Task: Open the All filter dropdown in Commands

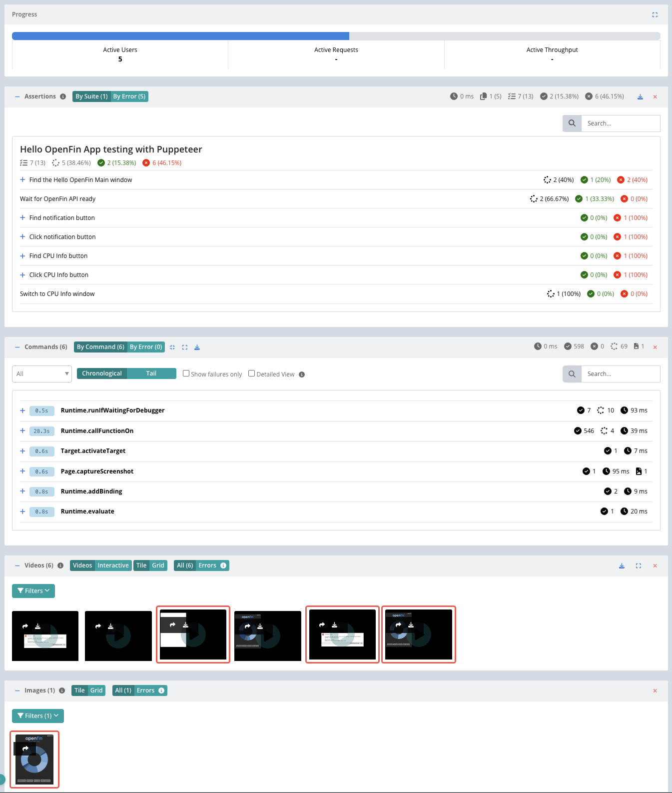Action: tap(42, 374)
